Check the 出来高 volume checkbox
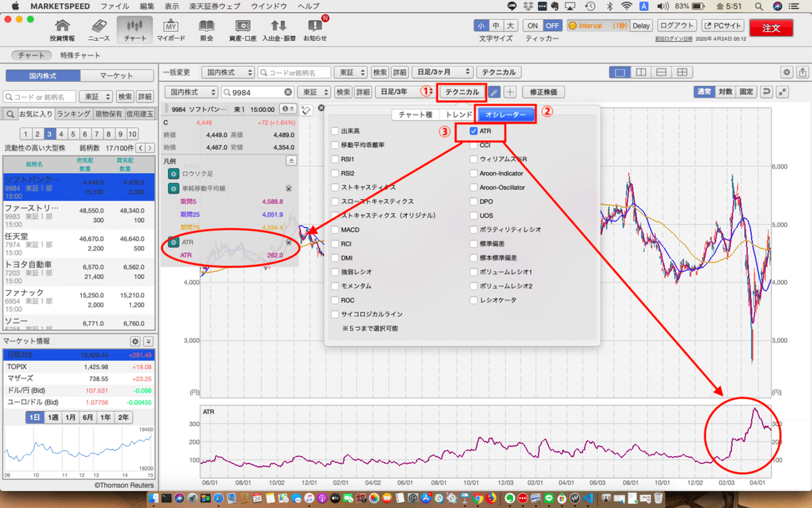This screenshot has height=508, width=812. tap(335, 131)
